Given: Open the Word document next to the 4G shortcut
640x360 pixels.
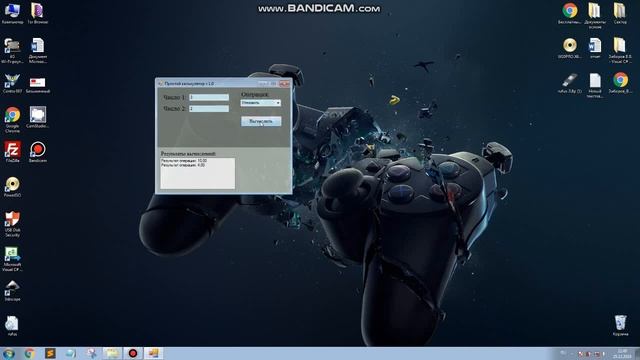Looking at the screenshot, I should point(38,51).
